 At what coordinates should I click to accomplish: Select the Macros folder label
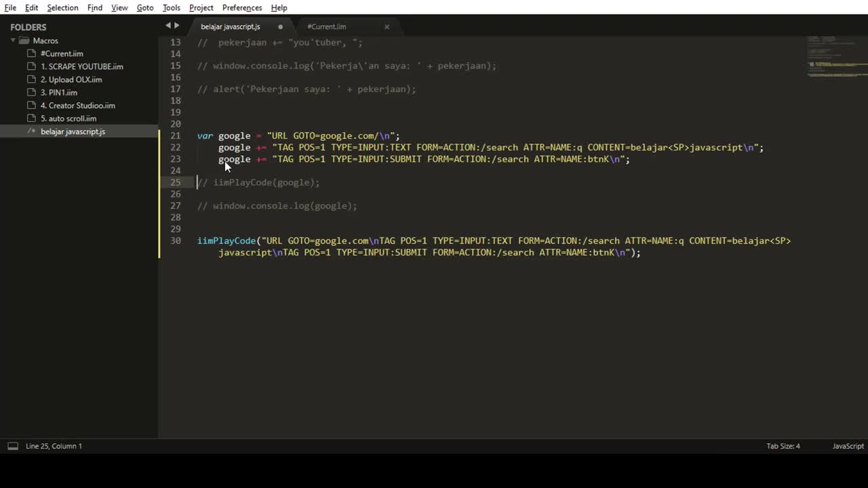(x=45, y=41)
